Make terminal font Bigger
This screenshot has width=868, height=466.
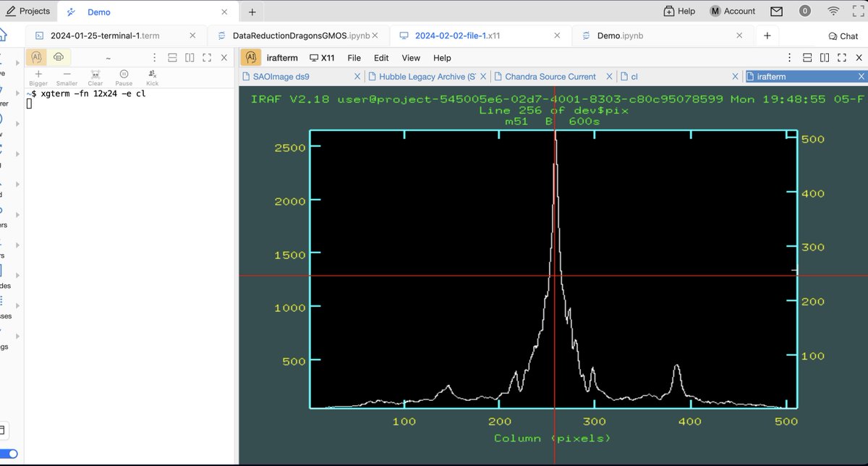click(38, 77)
